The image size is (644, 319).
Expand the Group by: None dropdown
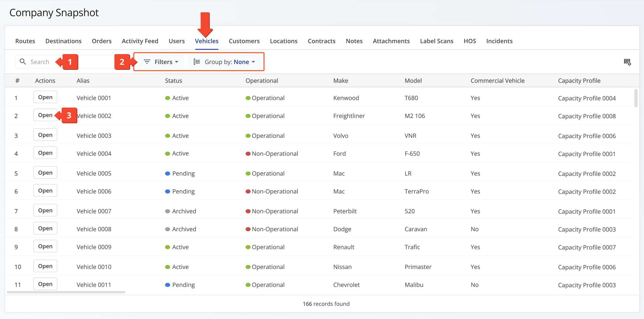click(x=224, y=62)
